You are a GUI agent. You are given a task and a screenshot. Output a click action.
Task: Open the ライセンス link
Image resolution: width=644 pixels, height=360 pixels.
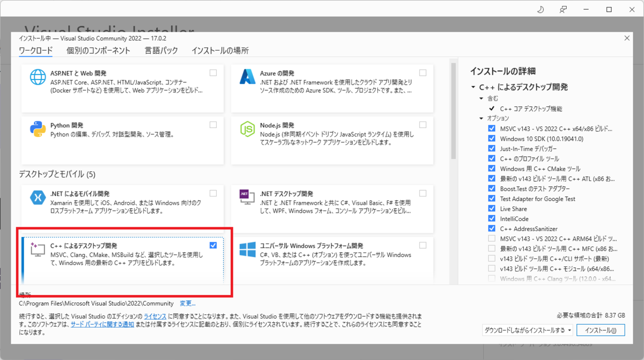(155, 316)
